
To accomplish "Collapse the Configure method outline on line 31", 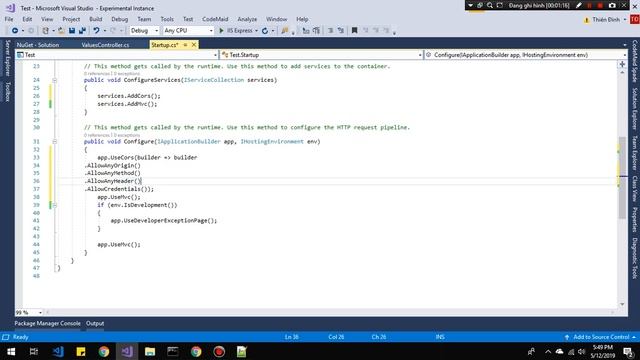I will click(x=55, y=142).
